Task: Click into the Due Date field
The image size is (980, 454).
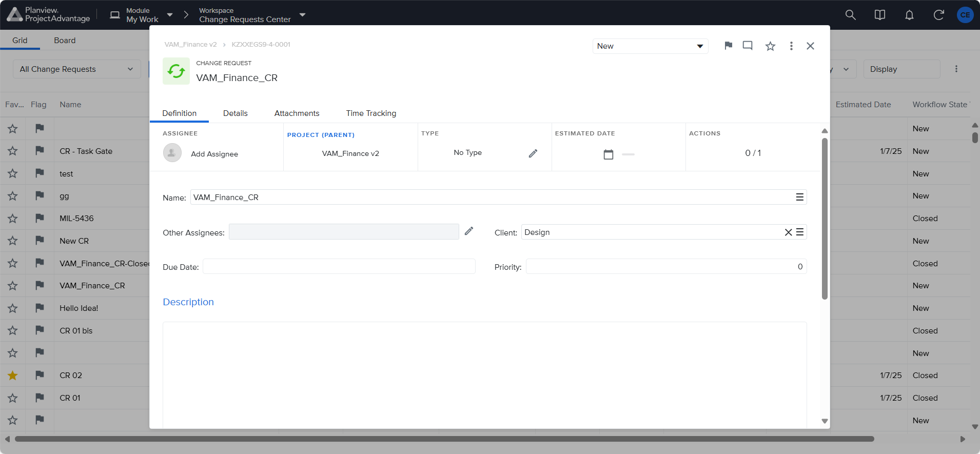Action: tap(339, 267)
